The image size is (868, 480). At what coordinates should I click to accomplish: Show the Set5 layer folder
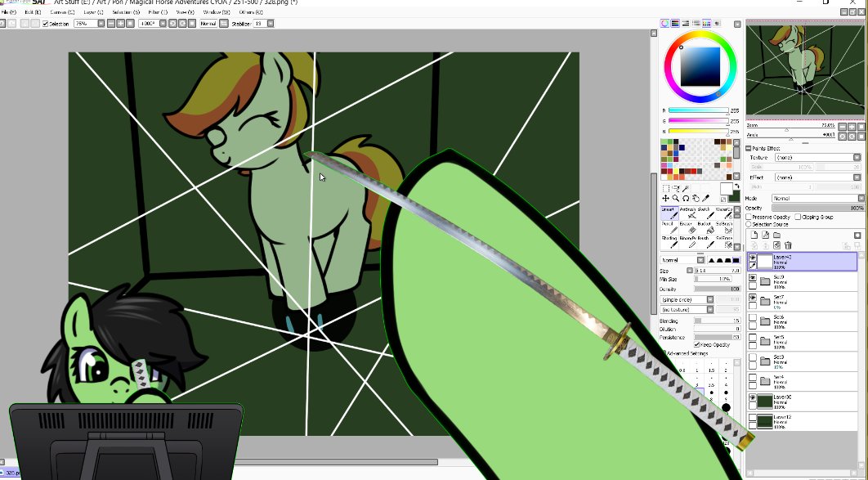pyautogui.click(x=752, y=338)
